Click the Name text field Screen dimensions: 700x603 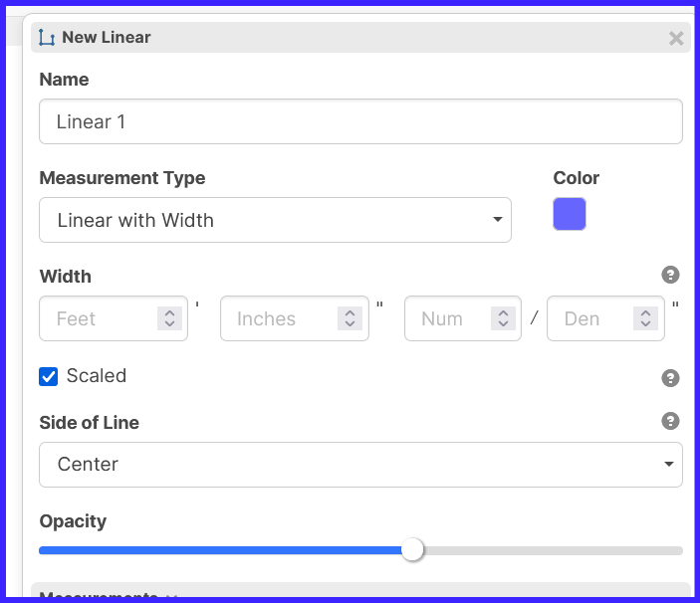pyautogui.click(x=360, y=121)
